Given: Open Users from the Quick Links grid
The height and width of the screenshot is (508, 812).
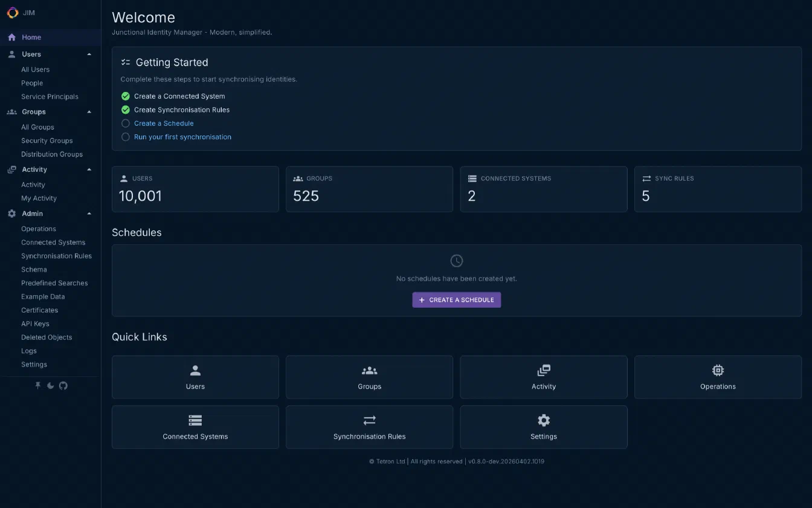Looking at the screenshot, I should [195, 377].
